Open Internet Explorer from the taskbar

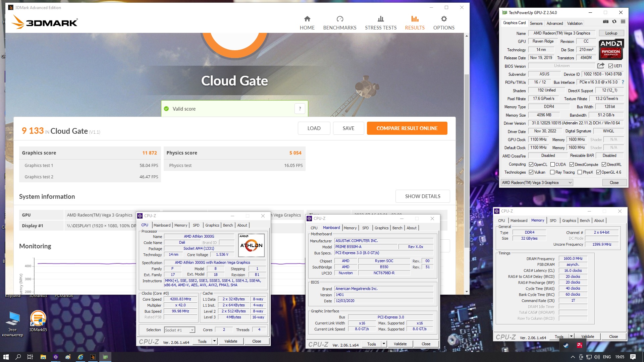click(x=80, y=357)
